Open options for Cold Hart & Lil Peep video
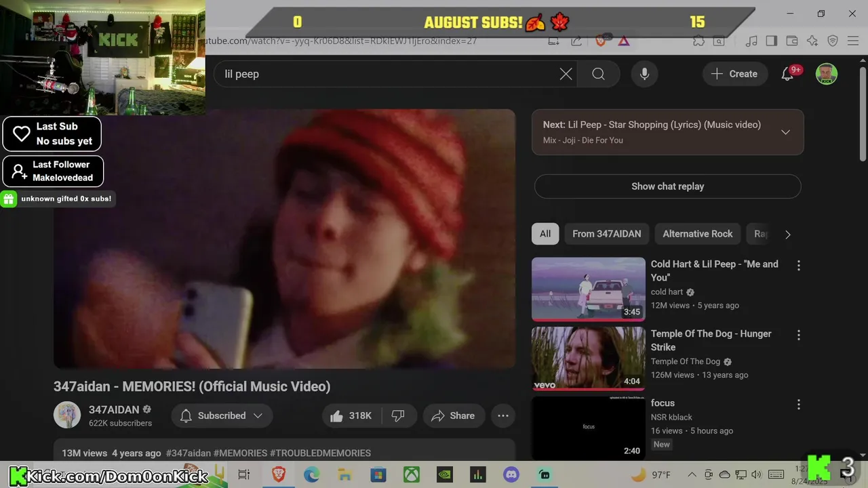 tap(798, 266)
